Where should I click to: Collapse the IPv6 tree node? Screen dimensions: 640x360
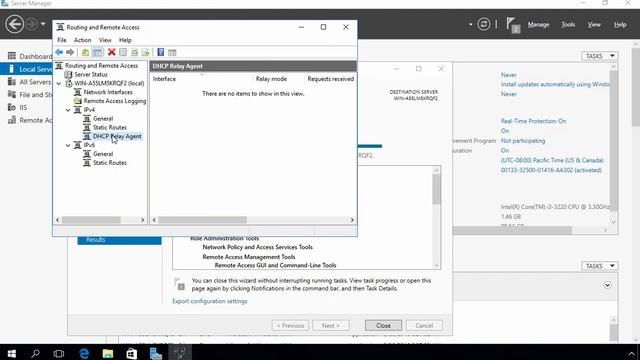[x=68, y=145]
